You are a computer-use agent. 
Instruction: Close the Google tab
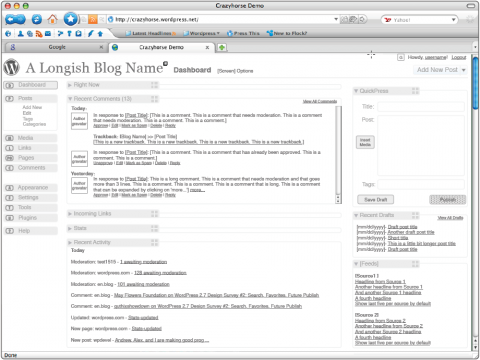101,47
